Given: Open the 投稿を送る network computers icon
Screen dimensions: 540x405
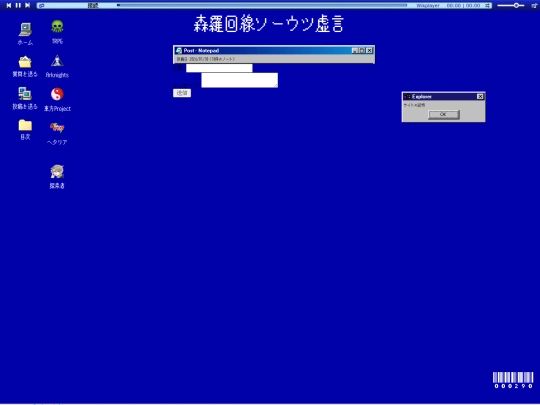Looking at the screenshot, I should (x=25, y=94).
